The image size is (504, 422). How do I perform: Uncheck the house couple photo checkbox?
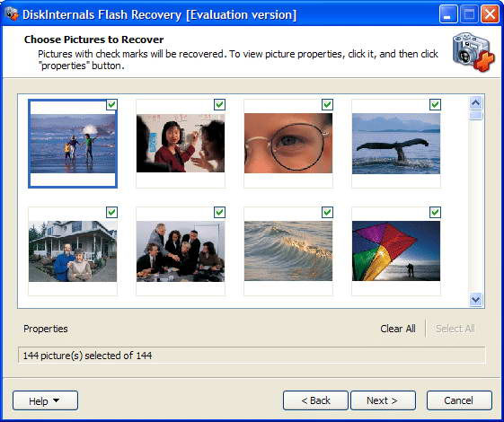point(112,212)
